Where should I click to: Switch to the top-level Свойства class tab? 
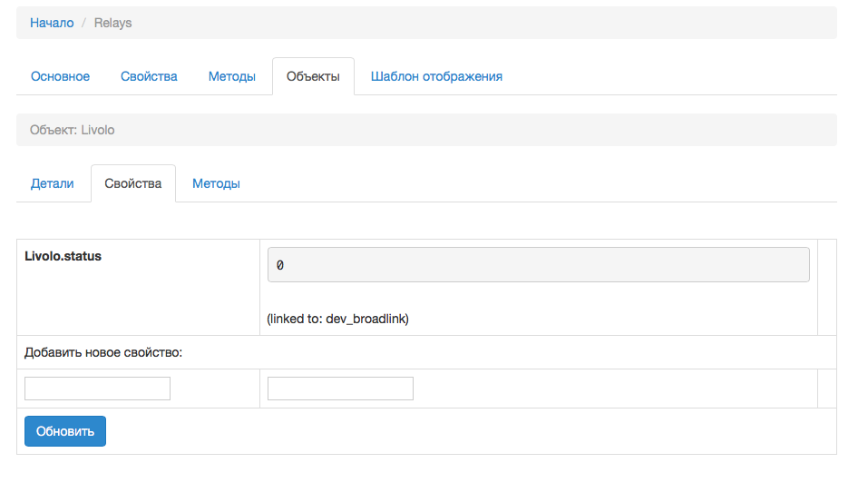pyautogui.click(x=149, y=76)
